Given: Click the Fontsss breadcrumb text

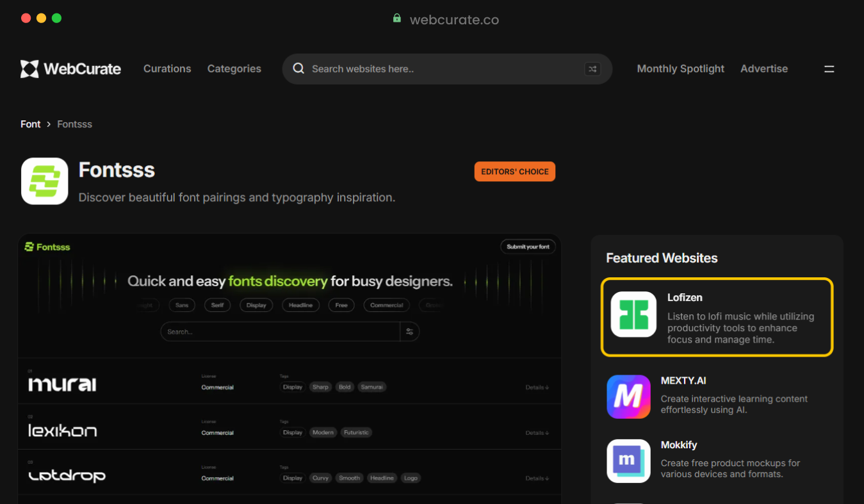Looking at the screenshot, I should point(75,124).
